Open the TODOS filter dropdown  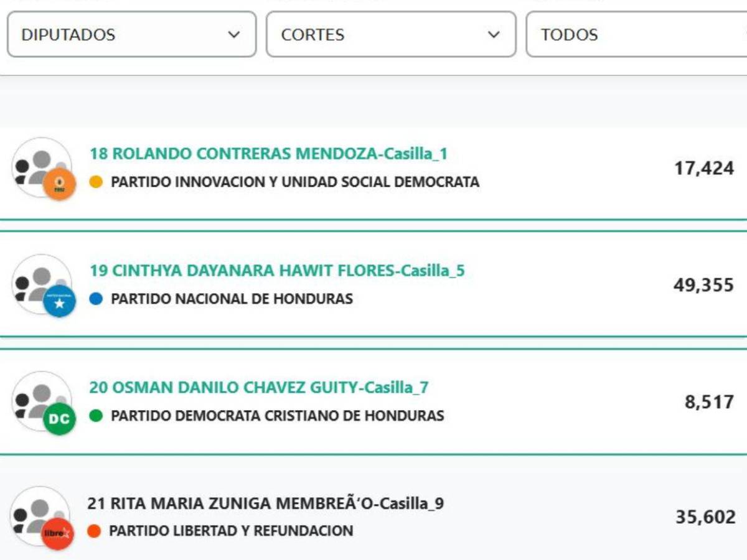[635, 35]
